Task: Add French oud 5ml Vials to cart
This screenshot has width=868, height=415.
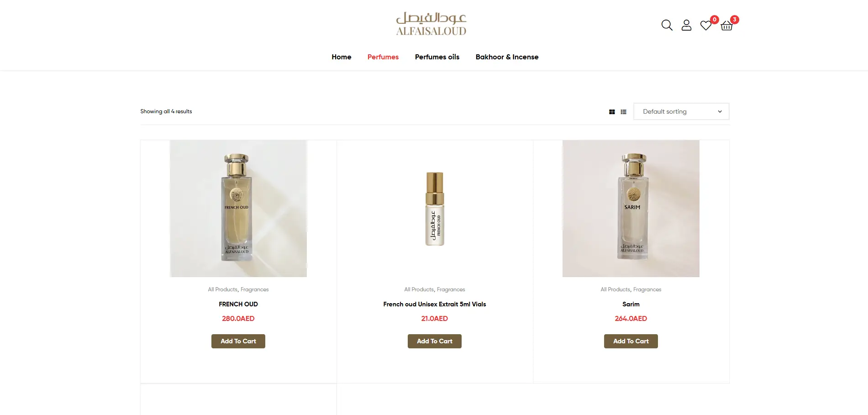Action: coord(435,341)
